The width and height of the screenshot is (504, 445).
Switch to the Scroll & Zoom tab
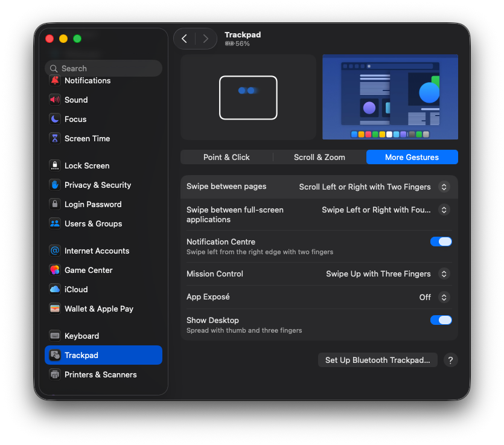coord(319,158)
